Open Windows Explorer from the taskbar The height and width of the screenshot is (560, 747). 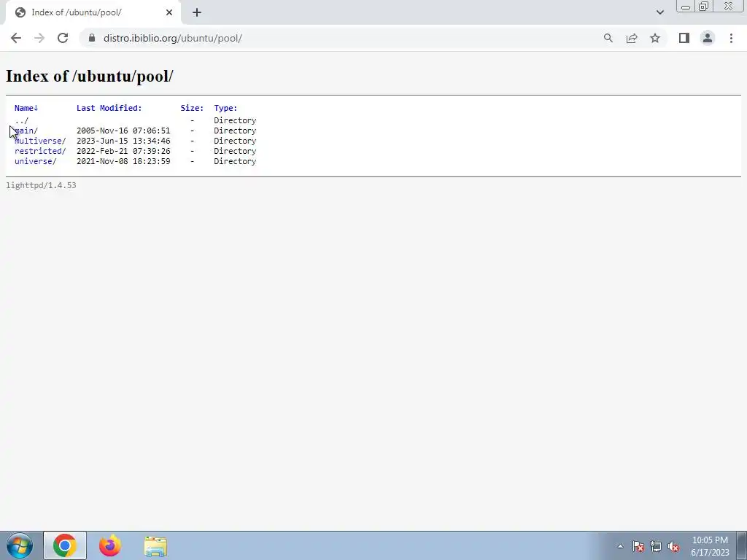pos(155,546)
